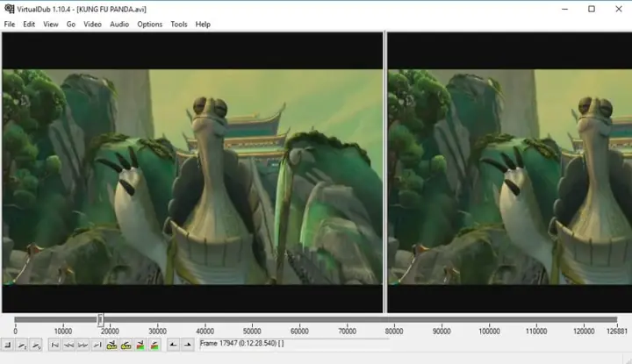The height and width of the screenshot is (364, 632).
Task: Go to previous key frame icon
Action: pos(111,345)
